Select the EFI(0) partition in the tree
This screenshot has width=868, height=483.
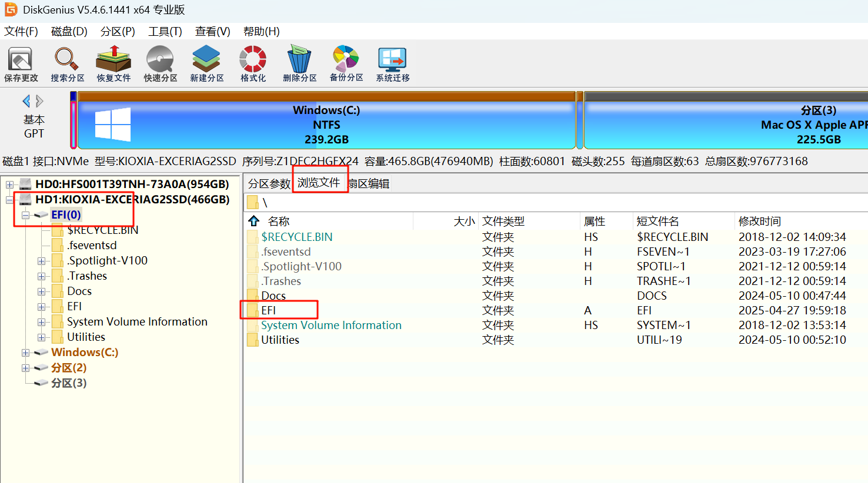click(x=66, y=215)
